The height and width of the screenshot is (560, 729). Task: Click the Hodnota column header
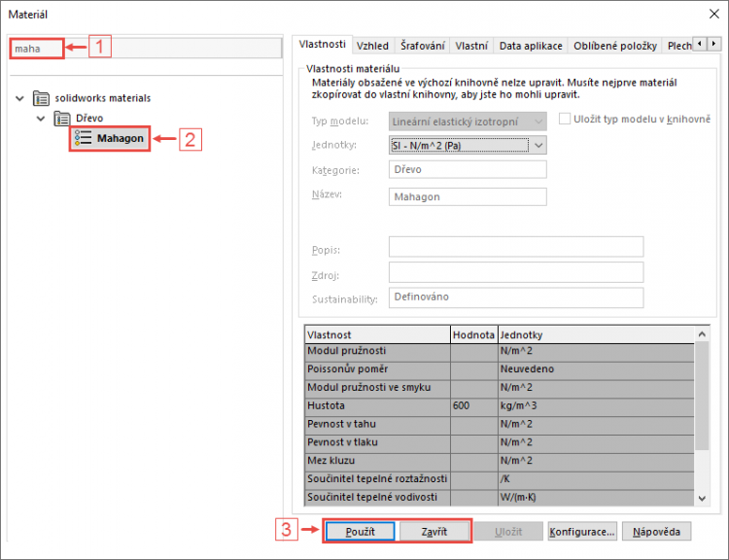[x=473, y=334]
